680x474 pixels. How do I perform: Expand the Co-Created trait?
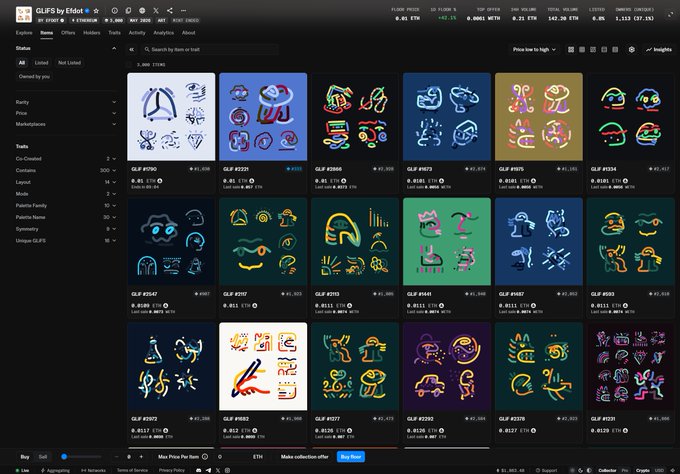point(65,159)
